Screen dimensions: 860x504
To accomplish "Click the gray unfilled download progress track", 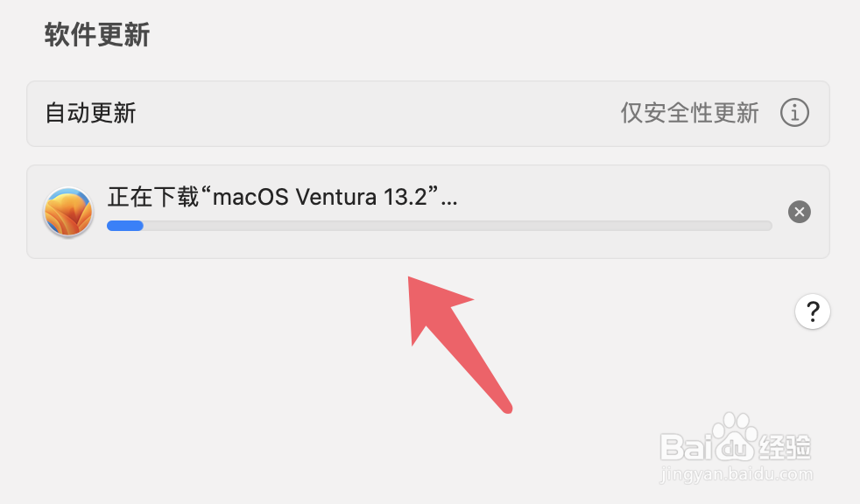I will tap(457, 226).
